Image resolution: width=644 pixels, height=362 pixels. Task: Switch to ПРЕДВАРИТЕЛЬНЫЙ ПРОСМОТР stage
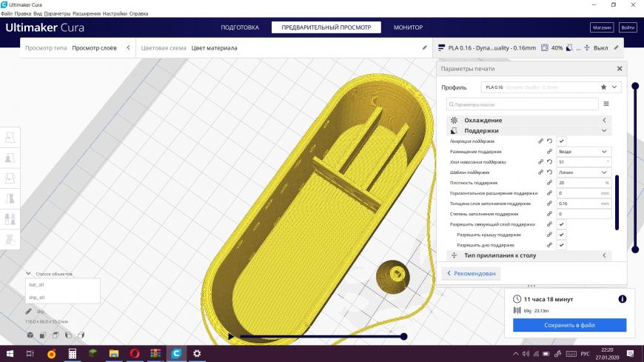tap(326, 27)
